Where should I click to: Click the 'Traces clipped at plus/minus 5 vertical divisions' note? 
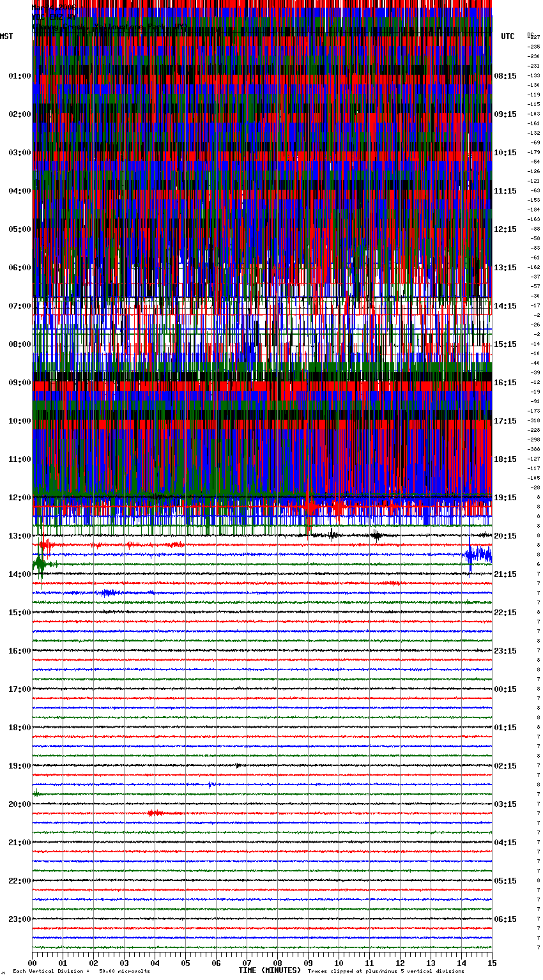tap(386, 972)
